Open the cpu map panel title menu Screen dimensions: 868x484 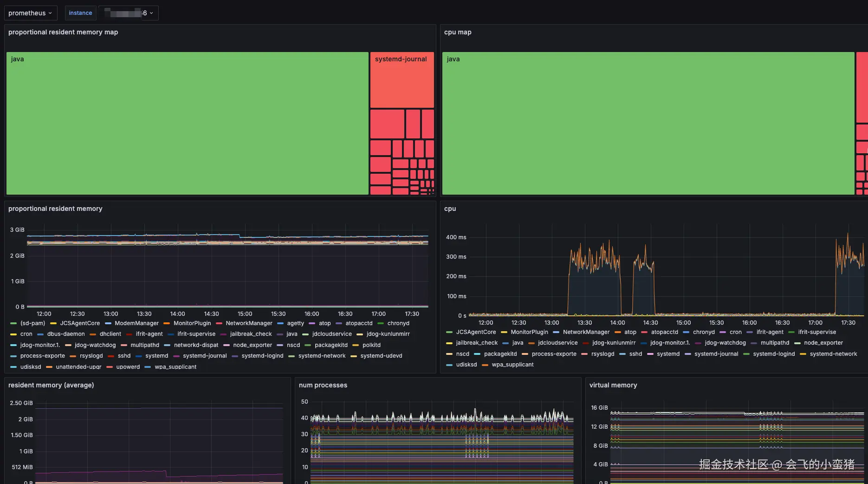457,32
